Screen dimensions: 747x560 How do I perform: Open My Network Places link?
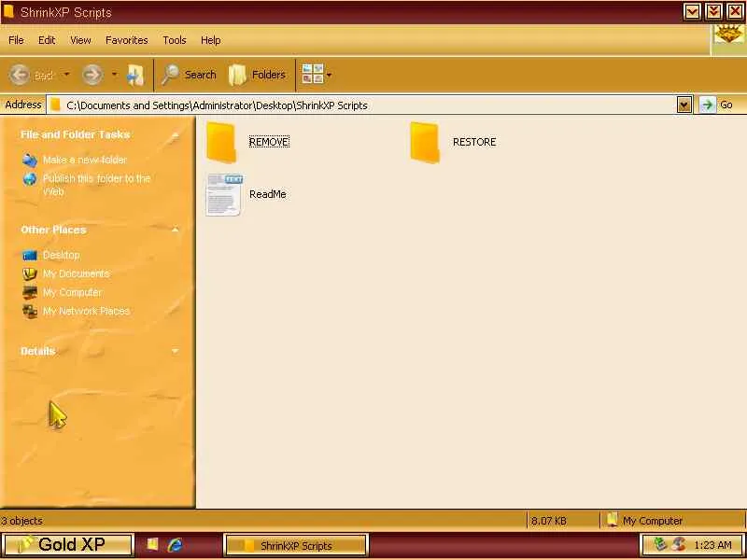click(86, 311)
